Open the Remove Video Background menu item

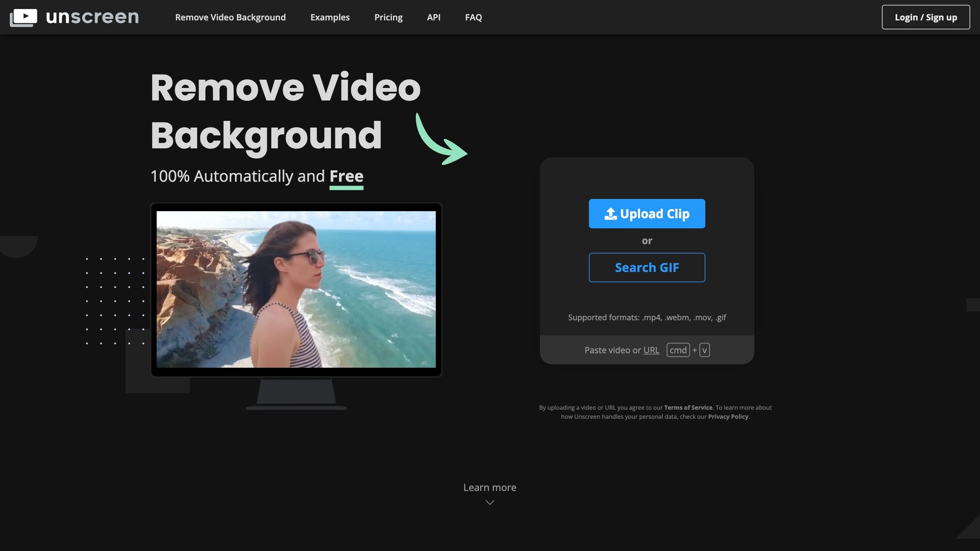coord(230,17)
